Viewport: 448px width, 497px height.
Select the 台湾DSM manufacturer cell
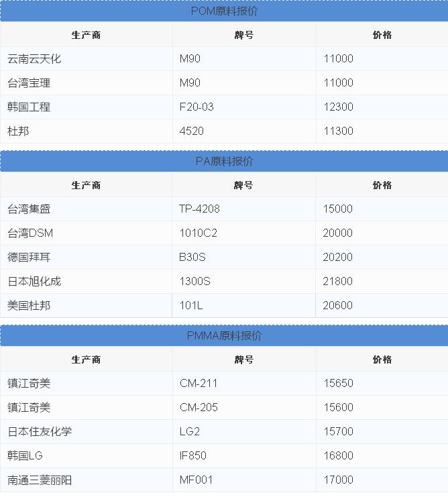(x=86, y=233)
